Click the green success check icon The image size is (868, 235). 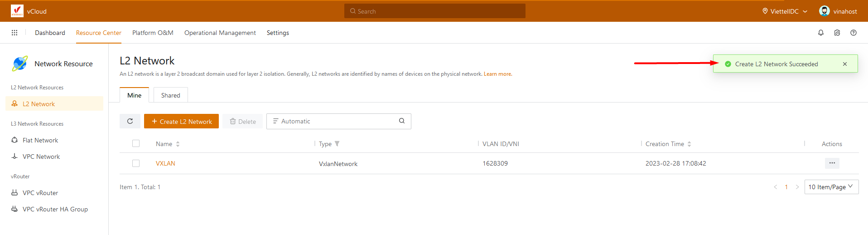tap(728, 64)
